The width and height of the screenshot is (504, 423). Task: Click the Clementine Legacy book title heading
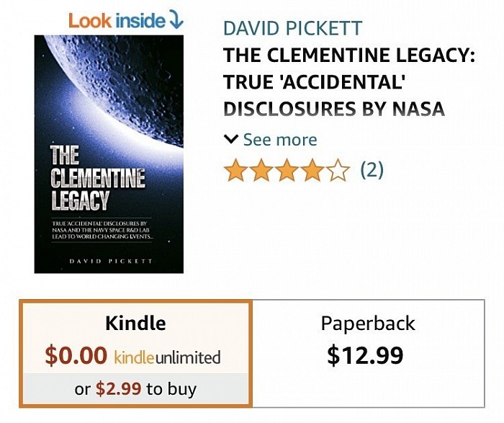coord(348,81)
